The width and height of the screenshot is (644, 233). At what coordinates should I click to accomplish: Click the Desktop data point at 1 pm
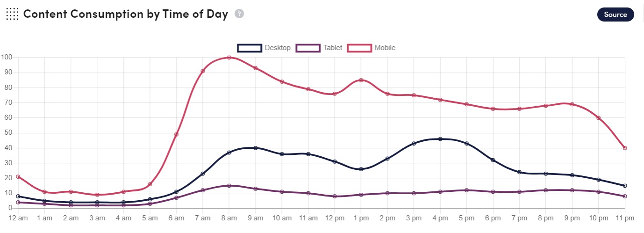361,169
